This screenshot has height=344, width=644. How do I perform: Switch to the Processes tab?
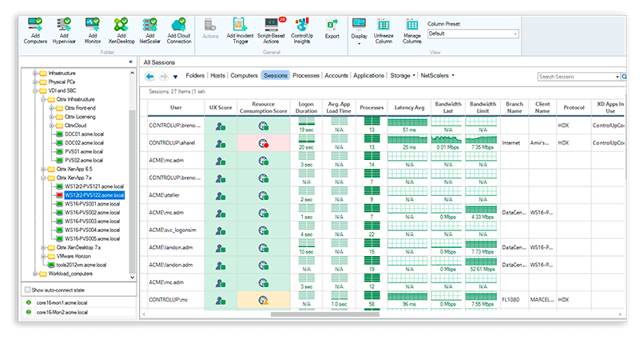(x=306, y=76)
